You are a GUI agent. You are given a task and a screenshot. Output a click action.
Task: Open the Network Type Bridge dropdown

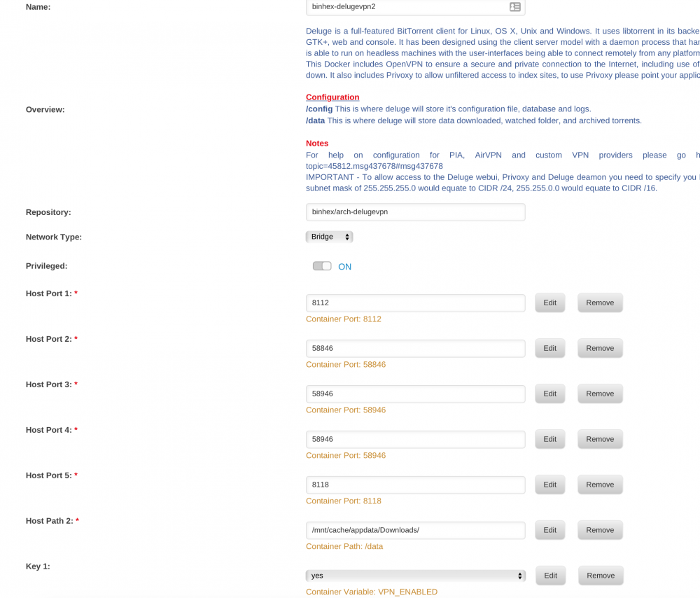329,237
